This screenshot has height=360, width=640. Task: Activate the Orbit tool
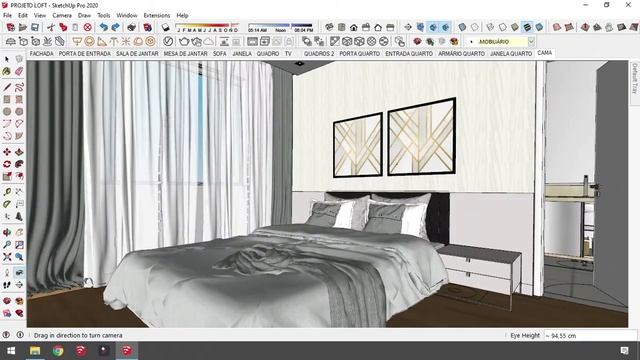click(7, 233)
